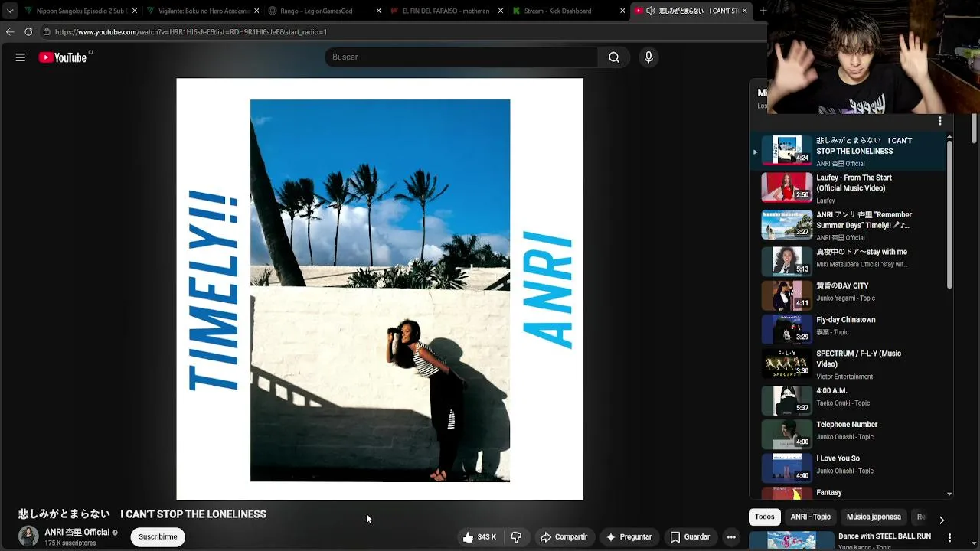Image resolution: width=980 pixels, height=551 pixels.
Task: Select the YouTube URL in the address bar
Action: [191, 32]
